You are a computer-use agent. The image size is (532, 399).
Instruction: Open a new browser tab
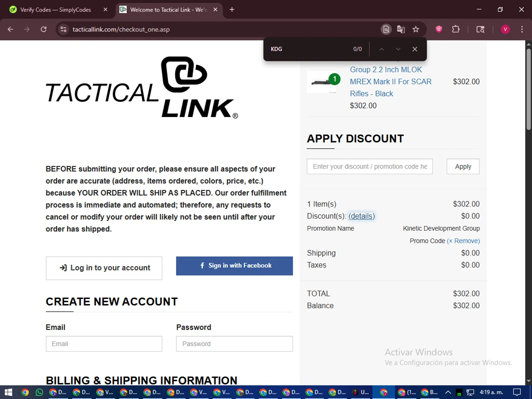(232, 10)
